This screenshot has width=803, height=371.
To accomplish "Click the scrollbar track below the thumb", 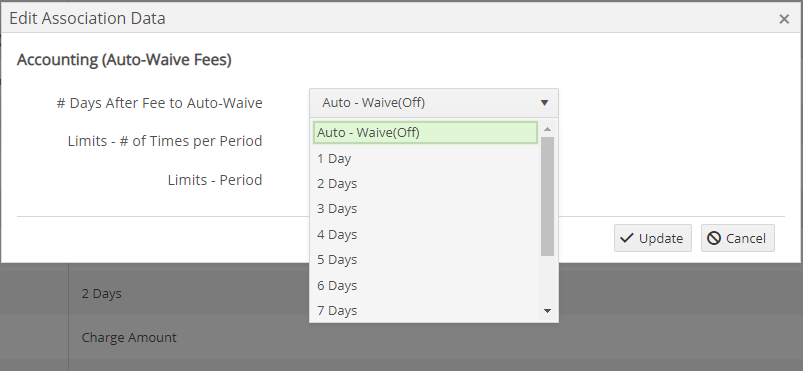I will pyautogui.click(x=547, y=280).
